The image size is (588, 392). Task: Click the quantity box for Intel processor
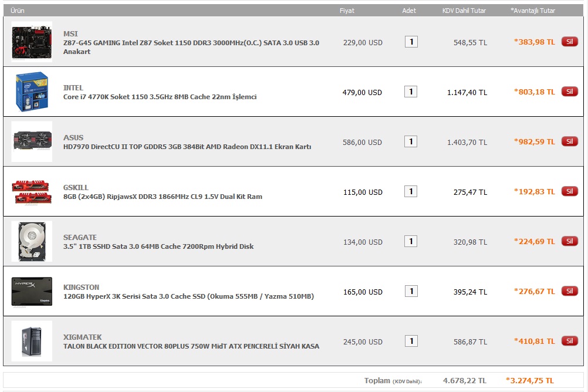point(411,92)
